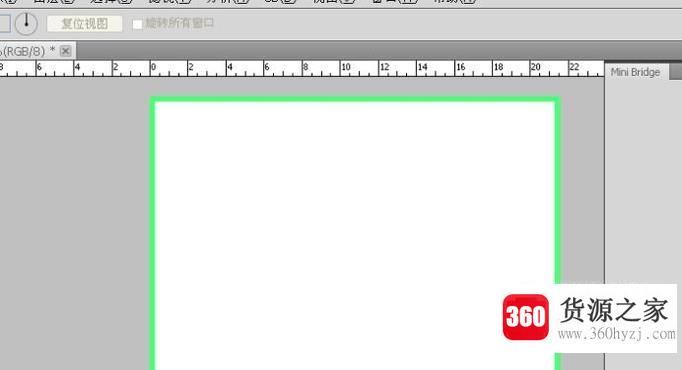Click the green top border of canvas
Viewport: 682px width, 370px height.
point(355,100)
